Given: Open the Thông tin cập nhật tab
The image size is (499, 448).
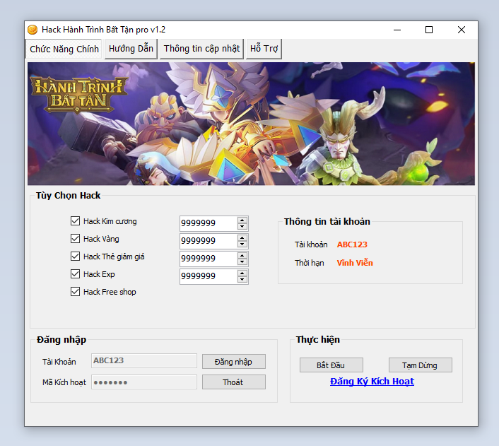Looking at the screenshot, I should click(201, 49).
